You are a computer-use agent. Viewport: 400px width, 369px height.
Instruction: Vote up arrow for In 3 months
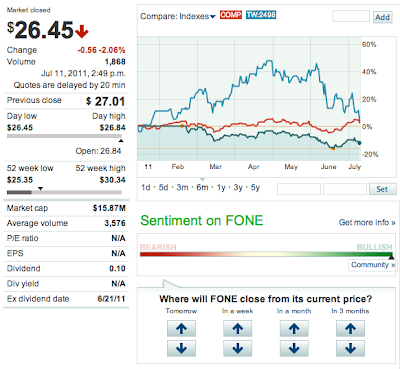350,329
